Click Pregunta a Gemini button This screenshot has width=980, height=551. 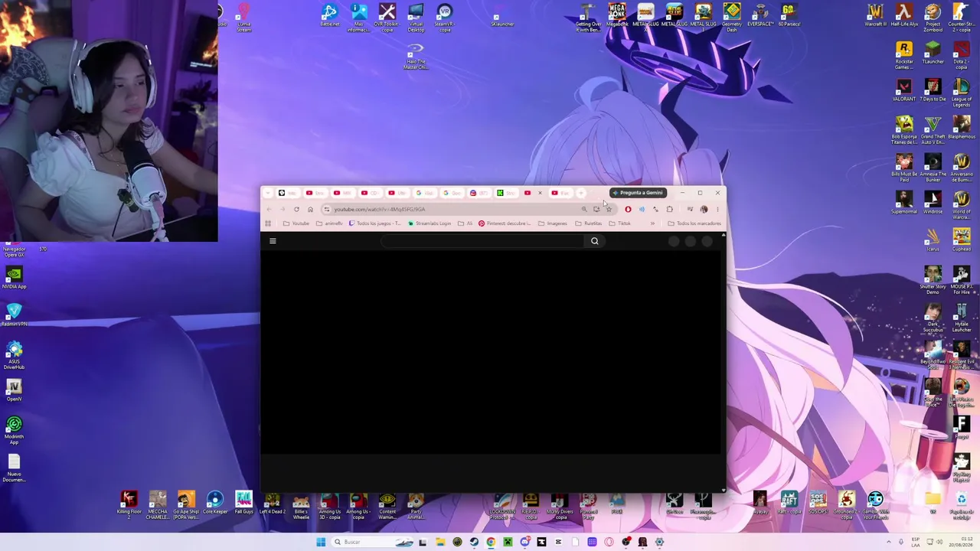(x=637, y=193)
